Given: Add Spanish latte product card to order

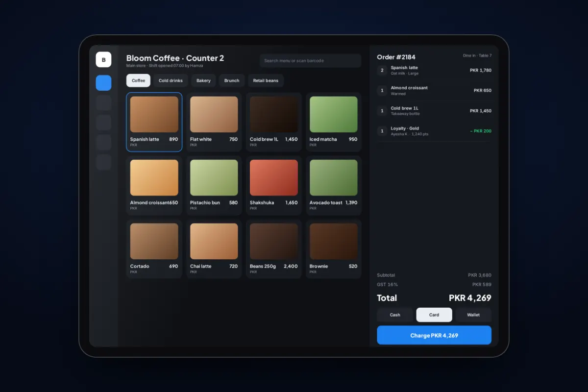Looking at the screenshot, I should click(154, 122).
